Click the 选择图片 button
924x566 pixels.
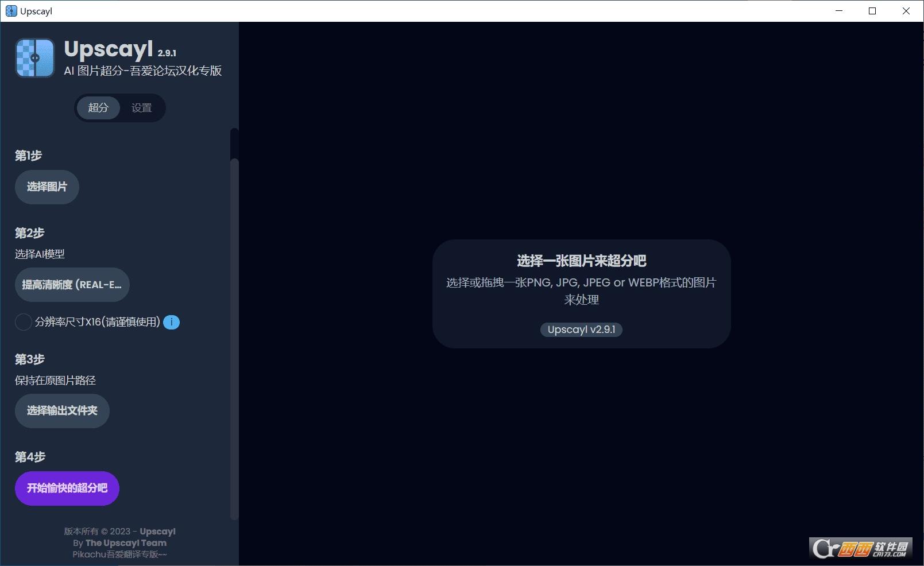[47, 187]
